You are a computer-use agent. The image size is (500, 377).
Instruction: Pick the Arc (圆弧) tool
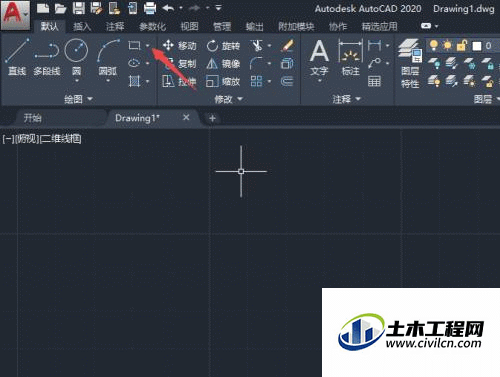[108, 57]
